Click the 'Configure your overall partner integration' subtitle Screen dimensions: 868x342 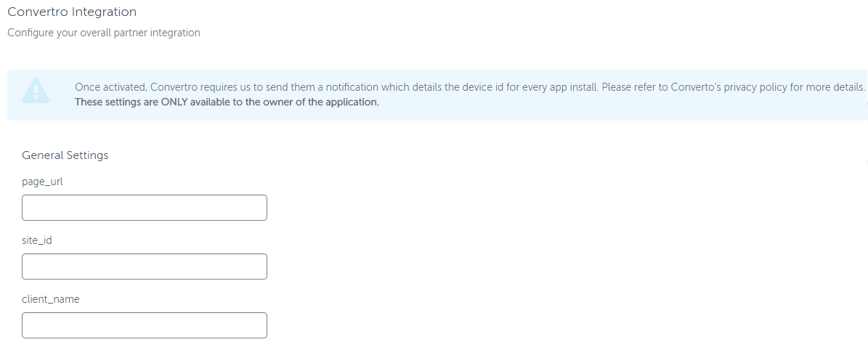(104, 33)
